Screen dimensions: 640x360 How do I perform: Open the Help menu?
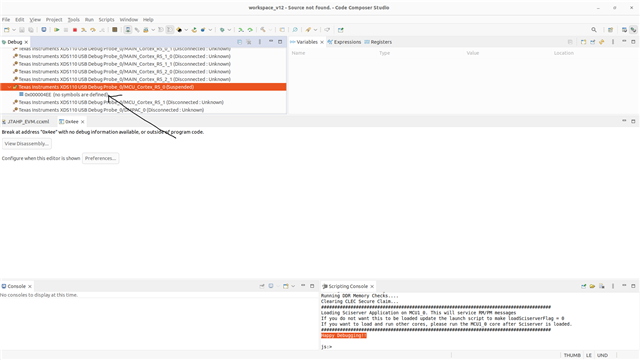(x=148, y=20)
